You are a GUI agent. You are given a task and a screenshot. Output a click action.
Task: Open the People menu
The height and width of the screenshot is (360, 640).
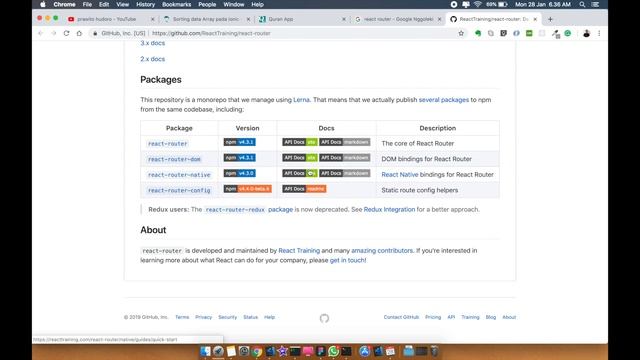click(207, 4)
